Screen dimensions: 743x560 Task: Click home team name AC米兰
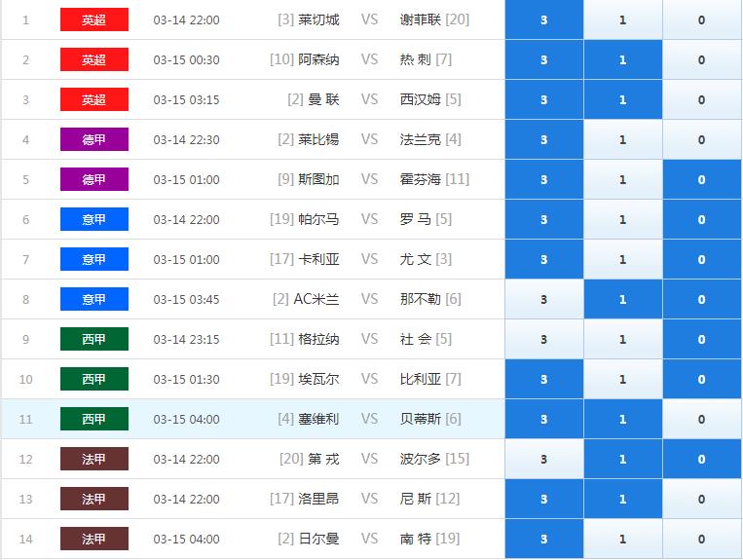click(x=316, y=299)
